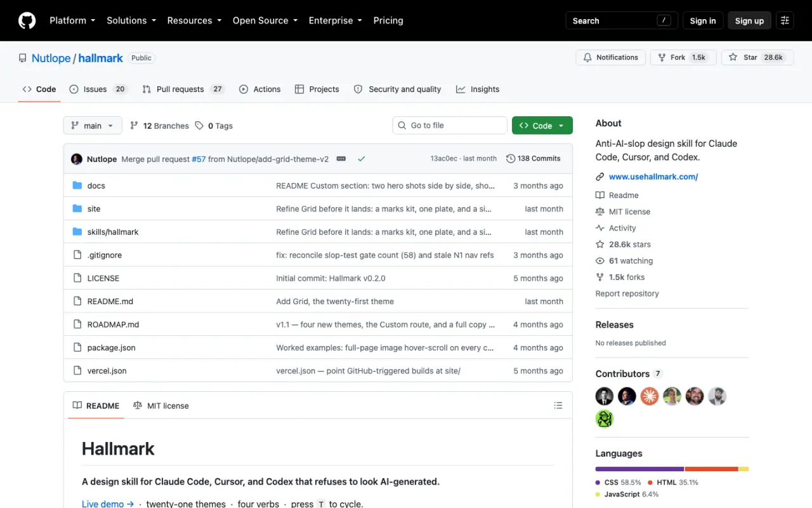
Task: Switch to the Insights tab
Action: pos(478,89)
